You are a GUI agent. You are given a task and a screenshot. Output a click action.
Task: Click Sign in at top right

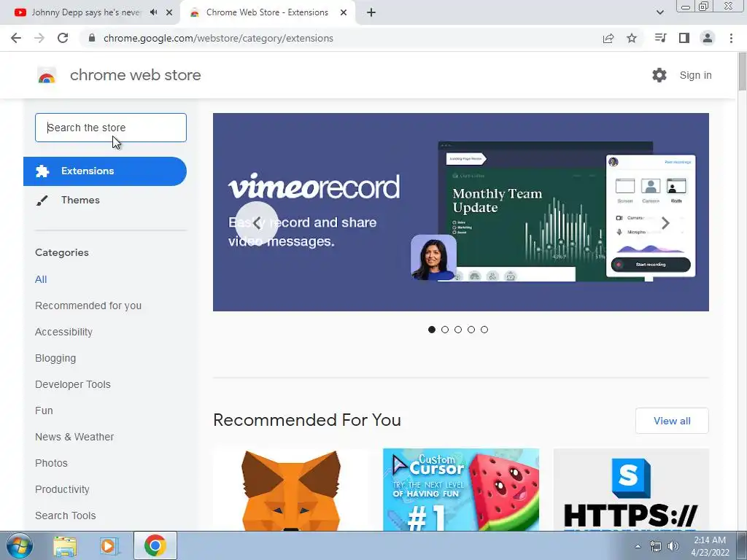click(x=695, y=75)
